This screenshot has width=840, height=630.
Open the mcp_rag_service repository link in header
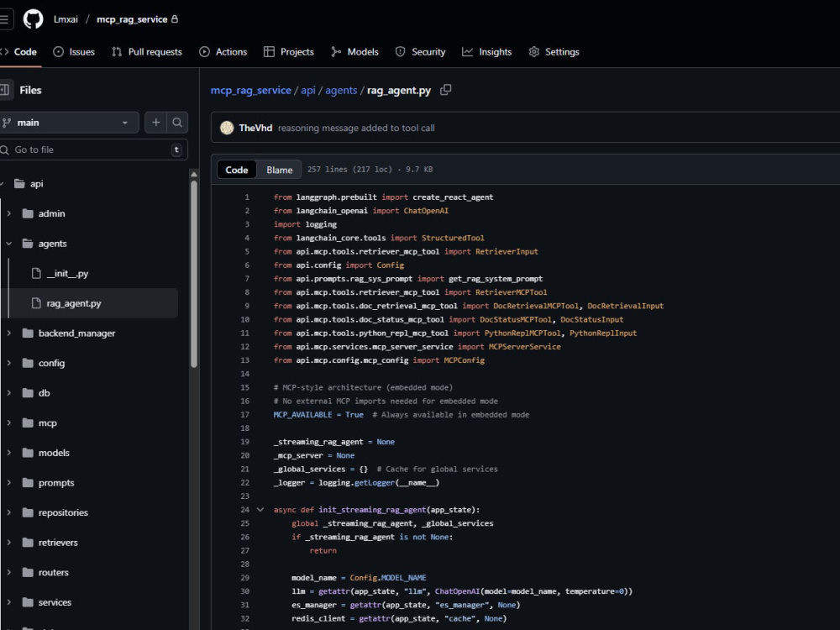click(x=132, y=19)
